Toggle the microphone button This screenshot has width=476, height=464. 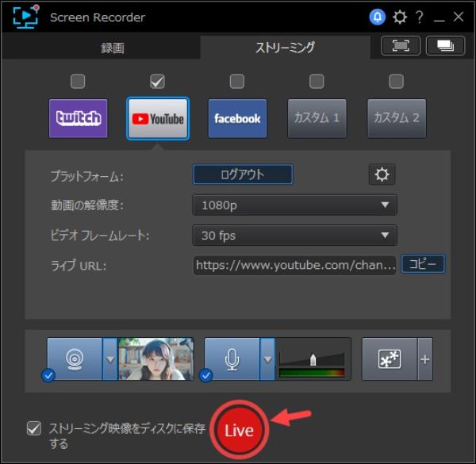pos(232,359)
